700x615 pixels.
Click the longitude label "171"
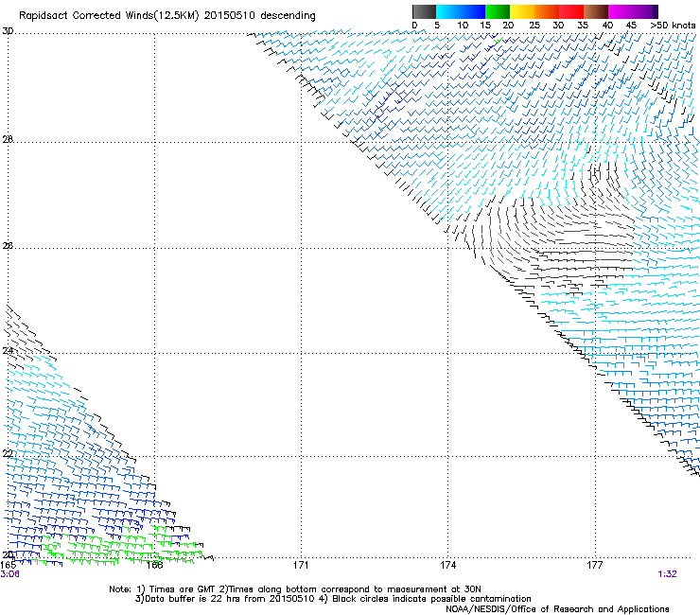[301, 565]
